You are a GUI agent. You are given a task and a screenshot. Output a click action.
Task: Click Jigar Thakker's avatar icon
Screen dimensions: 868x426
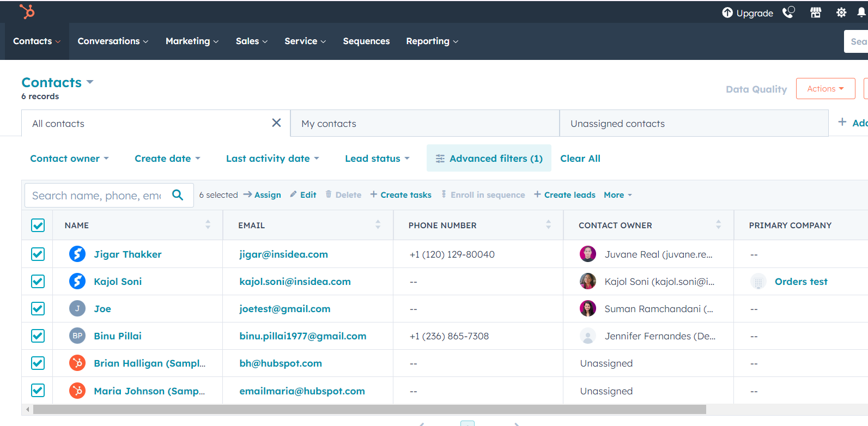point(77,254)
